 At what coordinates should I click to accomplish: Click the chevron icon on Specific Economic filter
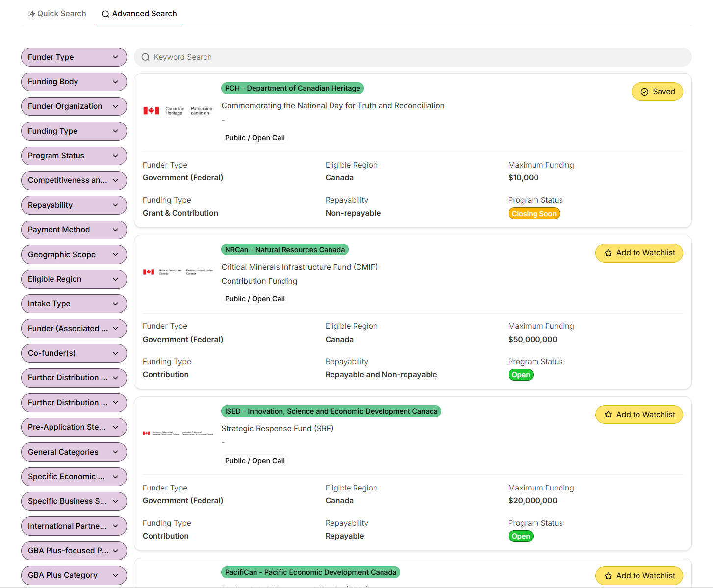pyautogui.click(x=116, y=477)
